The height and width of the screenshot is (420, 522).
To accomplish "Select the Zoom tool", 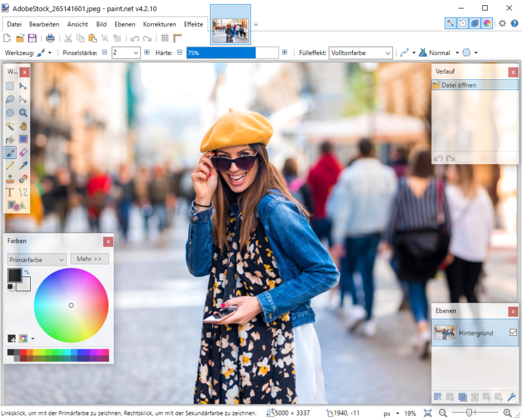I will click(x=23, y=113).
